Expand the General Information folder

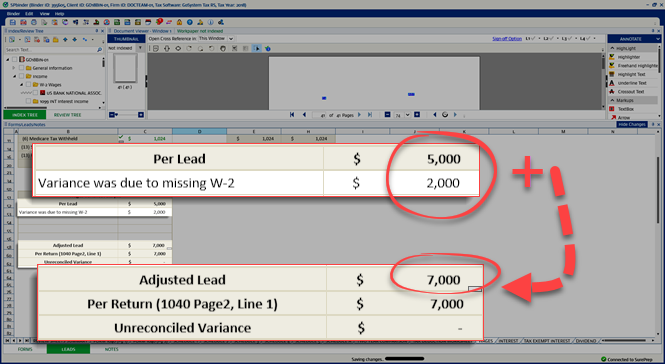point(14,68)
